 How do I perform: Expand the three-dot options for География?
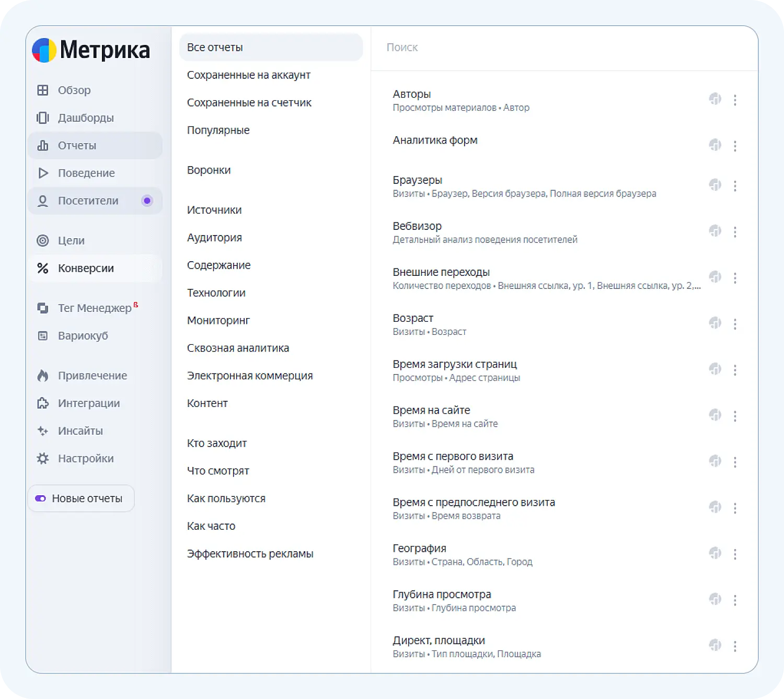pyautogui.click(x=735, y=554)
